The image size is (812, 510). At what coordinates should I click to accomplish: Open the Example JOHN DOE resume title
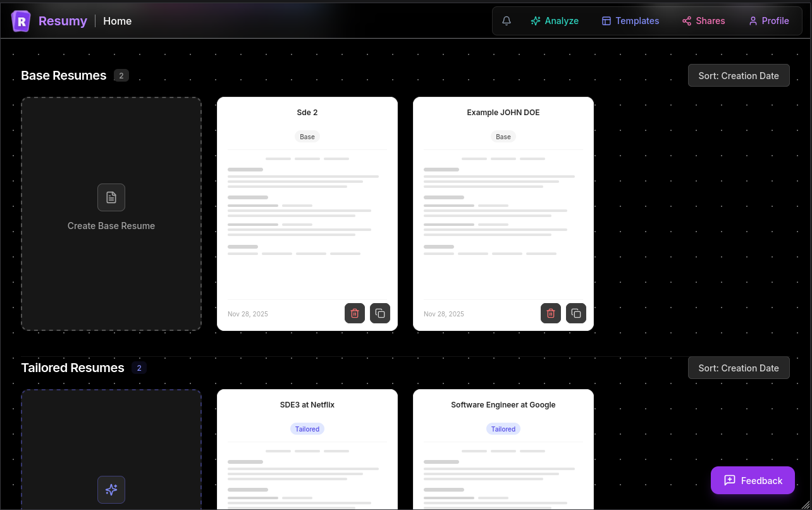click(x=503, y=113)
